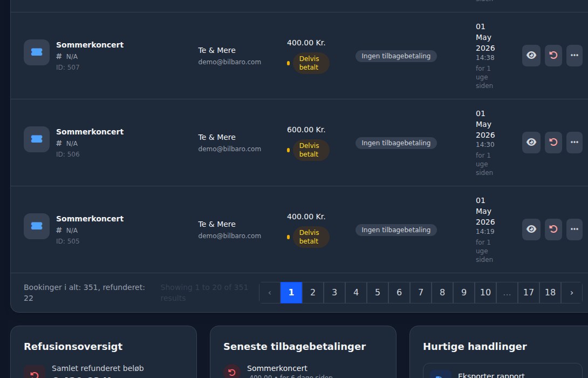
Task: Click Sommerkoncert title of booking ID 506
Action: pyautogui.click(x=90, y=132)
